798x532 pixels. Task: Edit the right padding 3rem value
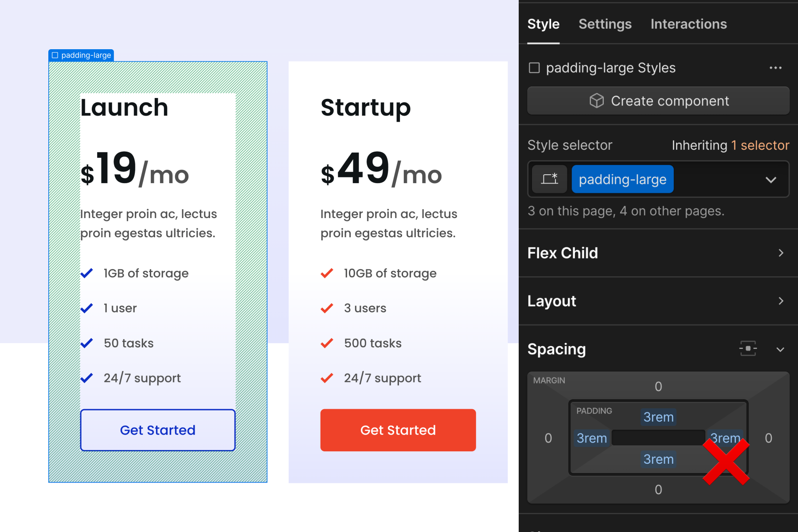725,438
